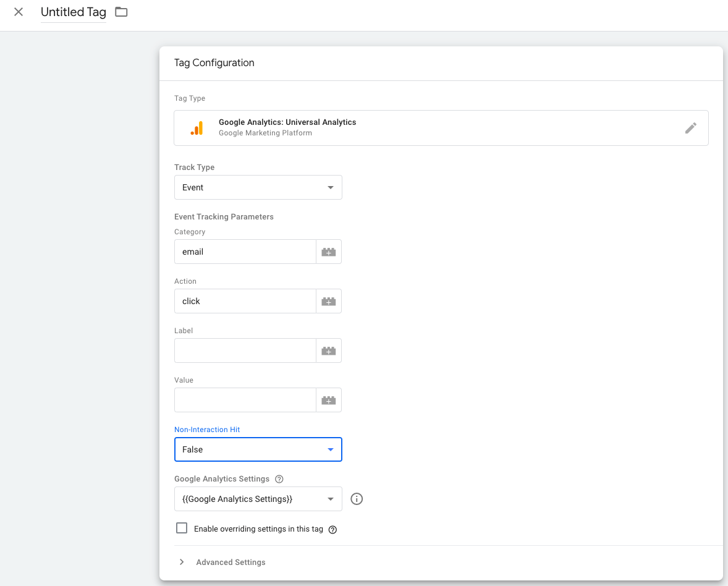This screenshot has width=728, height=586.
Task: Insert variable into Value field
Action: (329, 400)
